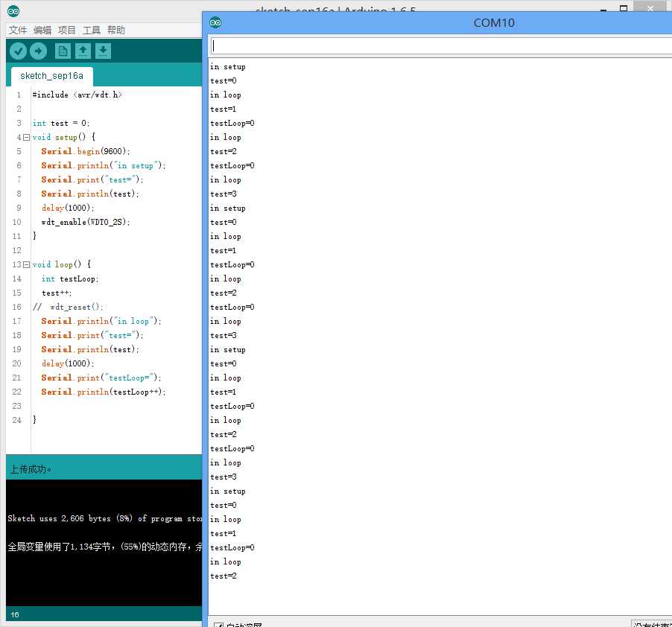Collapse the void loop() code block

26,264
